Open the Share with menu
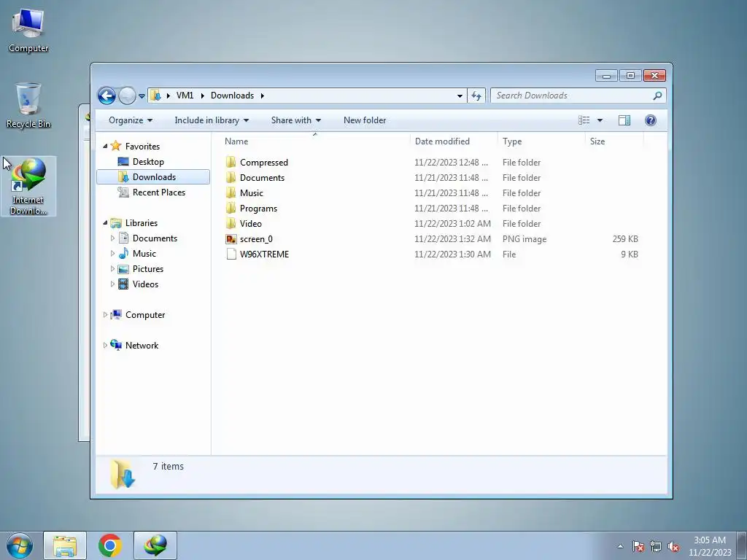Screen dimensions: 747x560 pyautogui.click(x=296, y=120)
